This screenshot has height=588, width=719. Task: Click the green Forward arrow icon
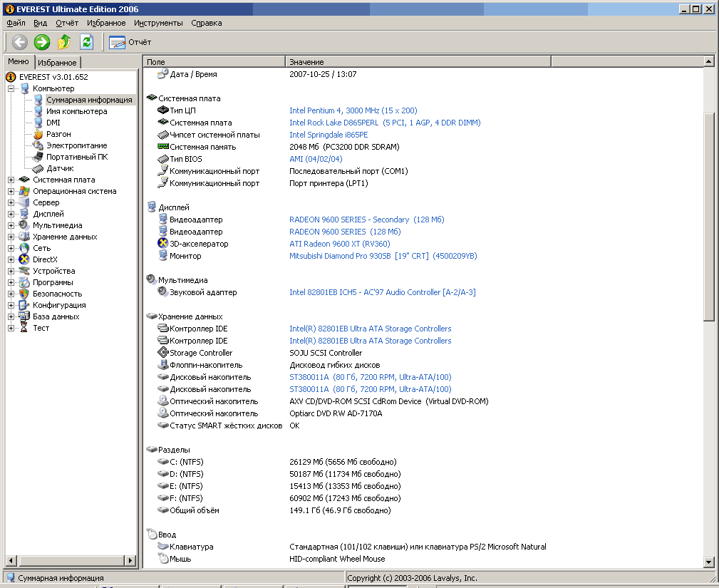tap(42, 42)
